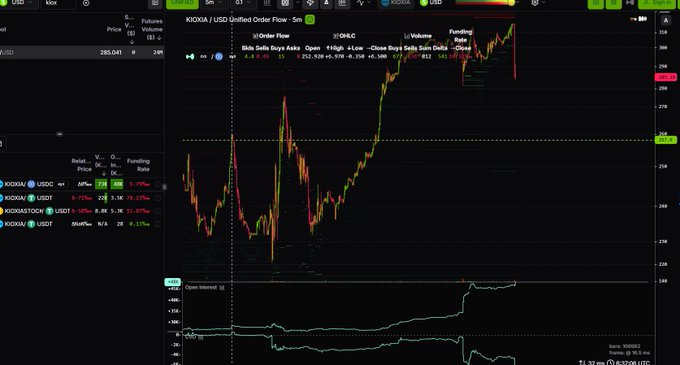The height and width of the screenshot is (365, 680).
Task: Click the icon directly left of Sign in
Action: pyautogui.click(x=630, y=3)
